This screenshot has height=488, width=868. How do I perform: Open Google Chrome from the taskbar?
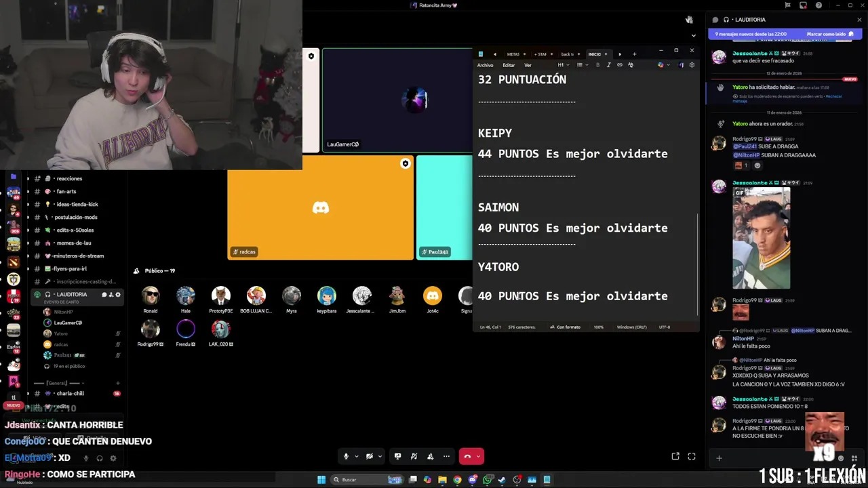pyautogui.click(x=458, y=480)
